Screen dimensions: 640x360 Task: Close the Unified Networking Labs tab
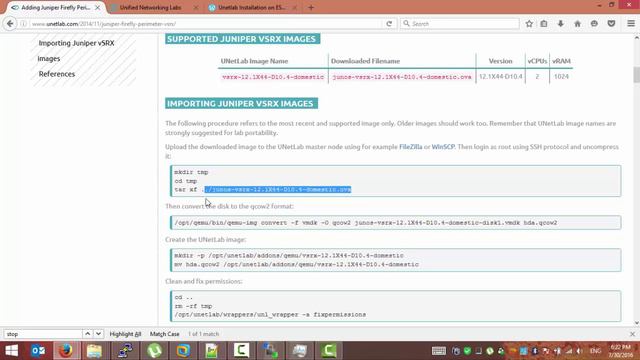[196, 7]
